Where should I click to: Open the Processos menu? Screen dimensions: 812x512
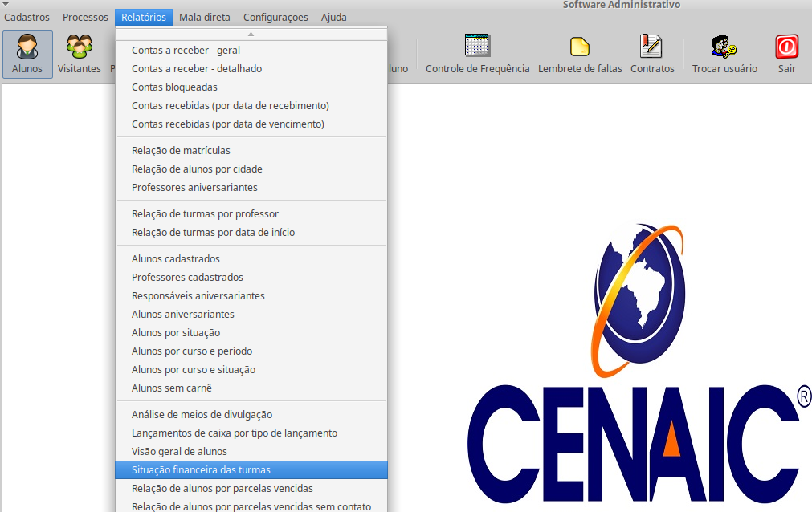tap(85, 17)
